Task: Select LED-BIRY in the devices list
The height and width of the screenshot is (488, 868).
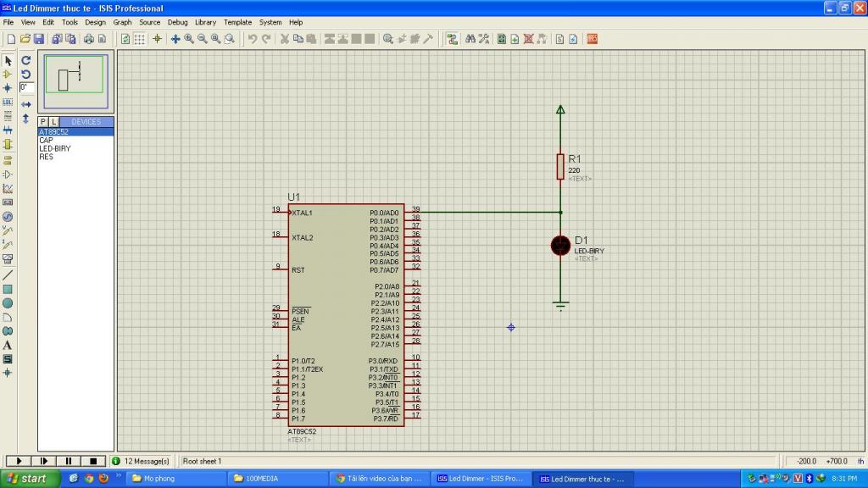Action: (55, 148)
